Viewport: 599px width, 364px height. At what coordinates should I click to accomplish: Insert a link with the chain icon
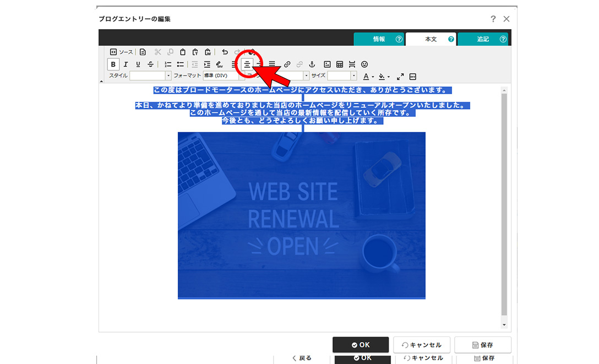(287, 64)
